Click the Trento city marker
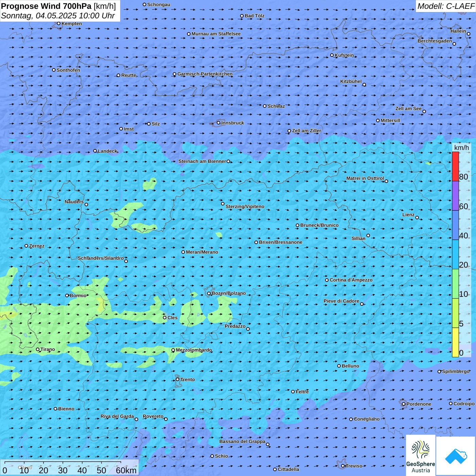 (177, 379)
